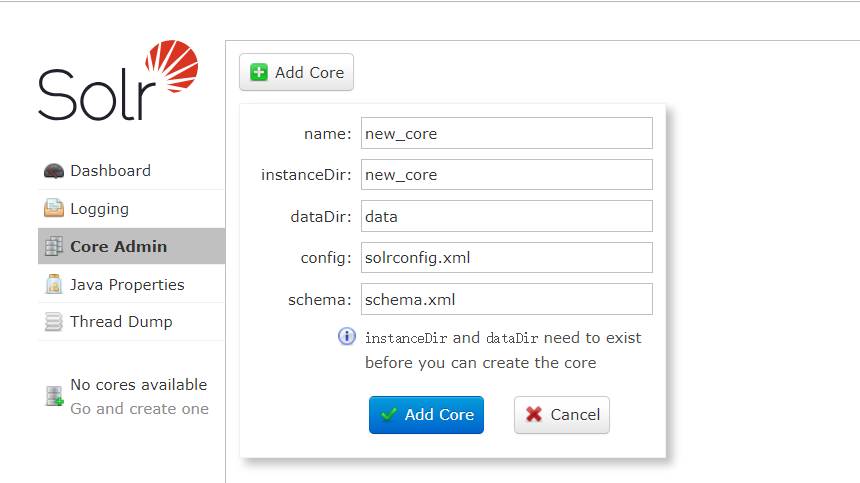This screenshot has height=483, width=860.
Task: Click the schema field with schema.xml
Action: pos(506,299)
